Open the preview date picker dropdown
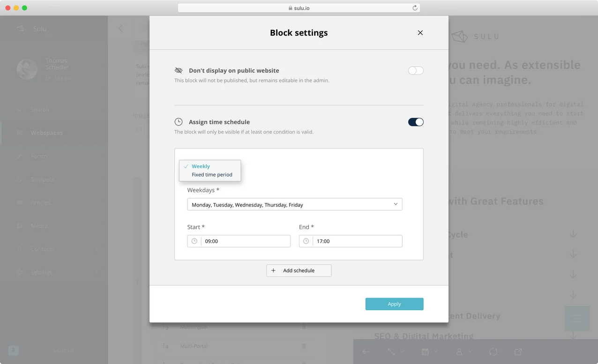 point(429,352)
